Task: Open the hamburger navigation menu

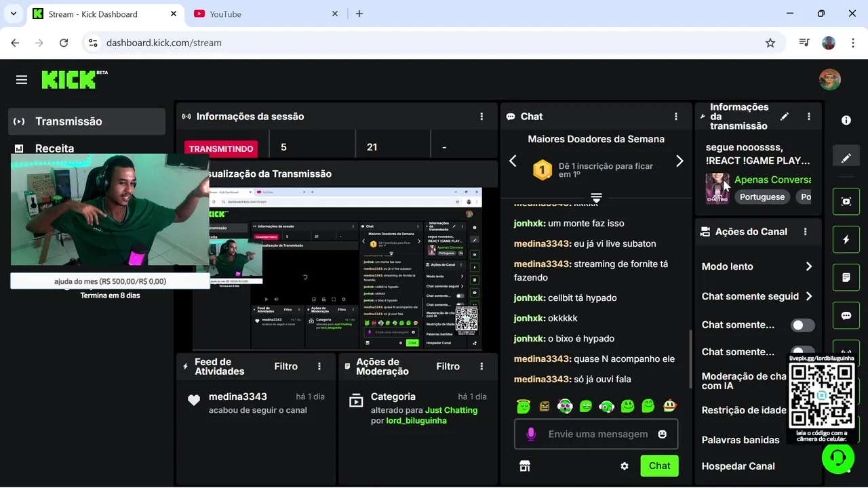Action: pos(22,80)
